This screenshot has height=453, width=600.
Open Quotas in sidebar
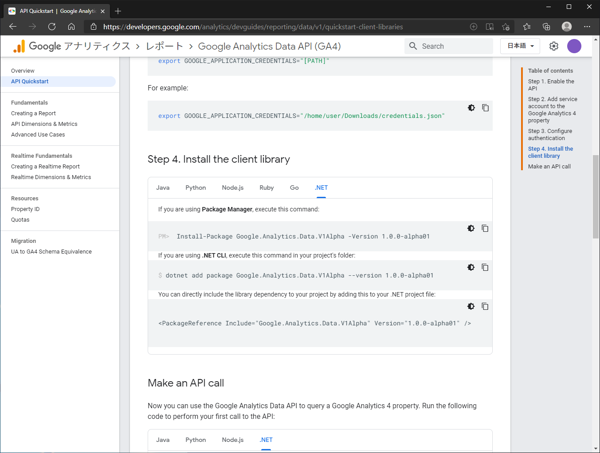(x=20, y=220)
